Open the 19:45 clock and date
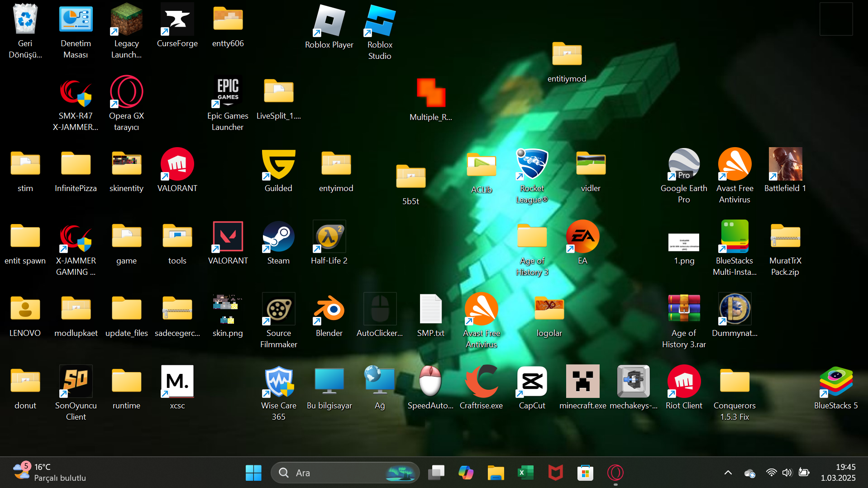 tap(838, 473)
